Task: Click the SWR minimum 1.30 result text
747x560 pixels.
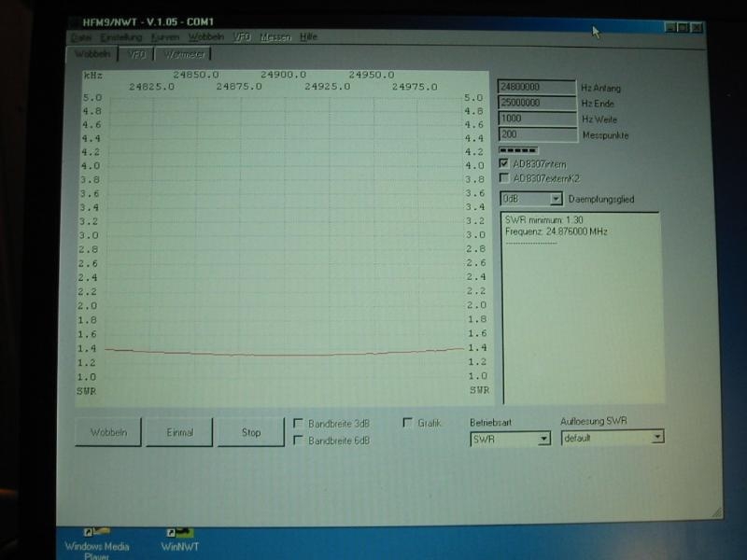Action: pyautogui.click(x=544, y=220)
